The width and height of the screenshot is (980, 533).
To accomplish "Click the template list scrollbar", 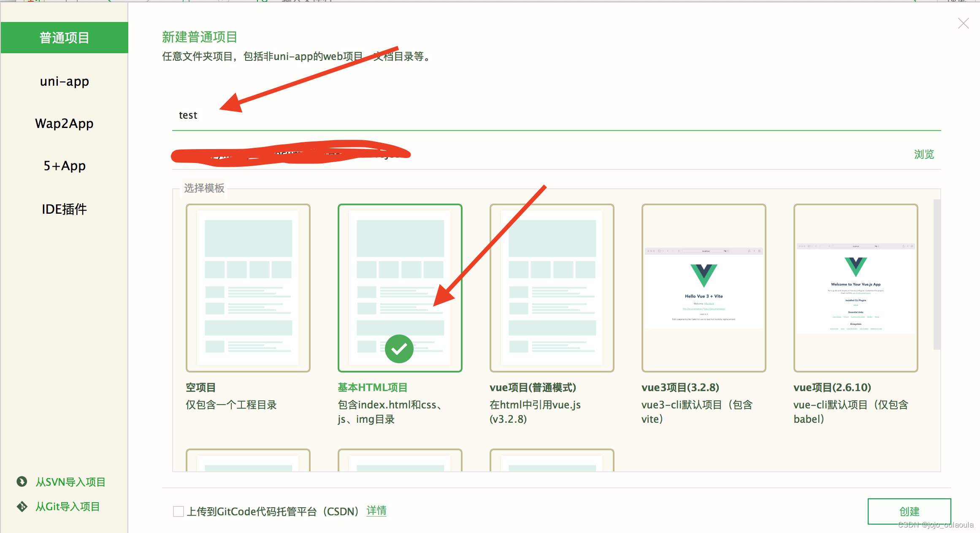I will click(937, 275).
